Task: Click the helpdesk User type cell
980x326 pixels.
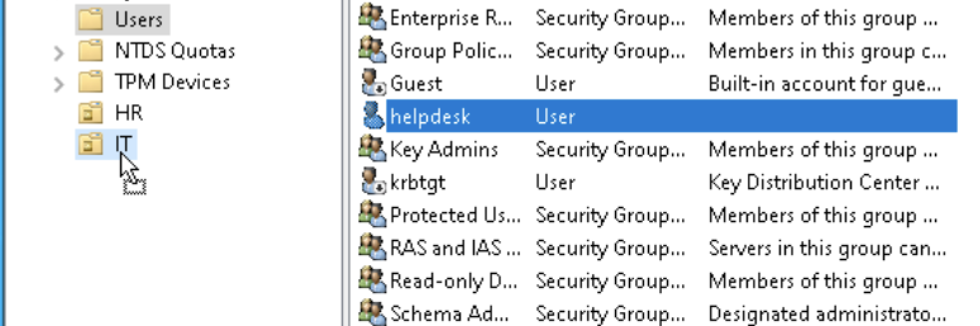Action: [555, 116]
